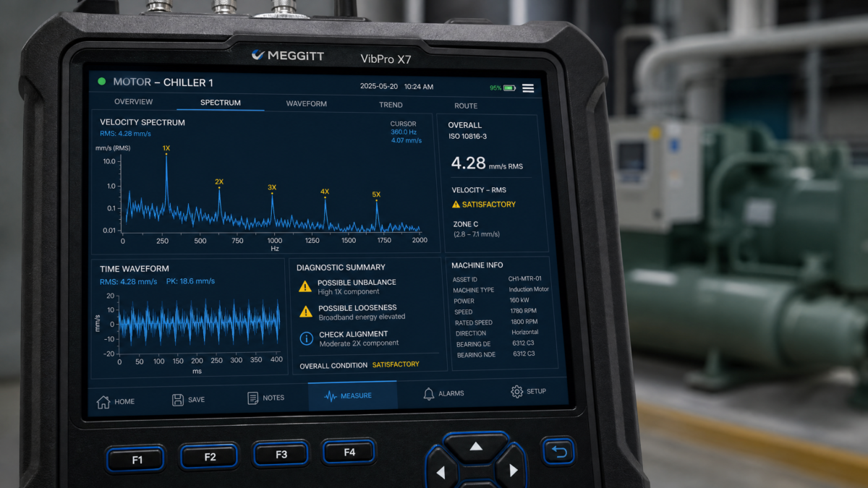The image size is (868, 488).
Task: Click the up arrow navigation key
Action: (x=476, y=448)
